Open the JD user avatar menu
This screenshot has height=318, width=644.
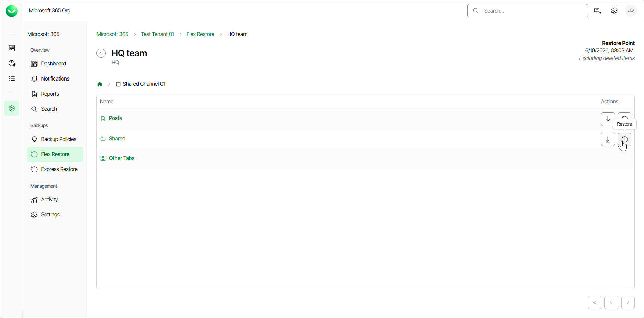[631, 11]
